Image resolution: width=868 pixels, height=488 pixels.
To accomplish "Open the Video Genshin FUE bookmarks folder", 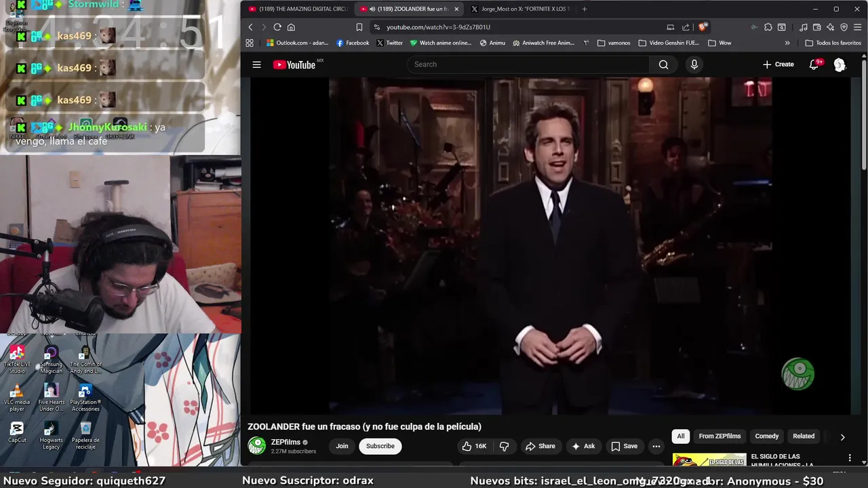I will point(669,43).
